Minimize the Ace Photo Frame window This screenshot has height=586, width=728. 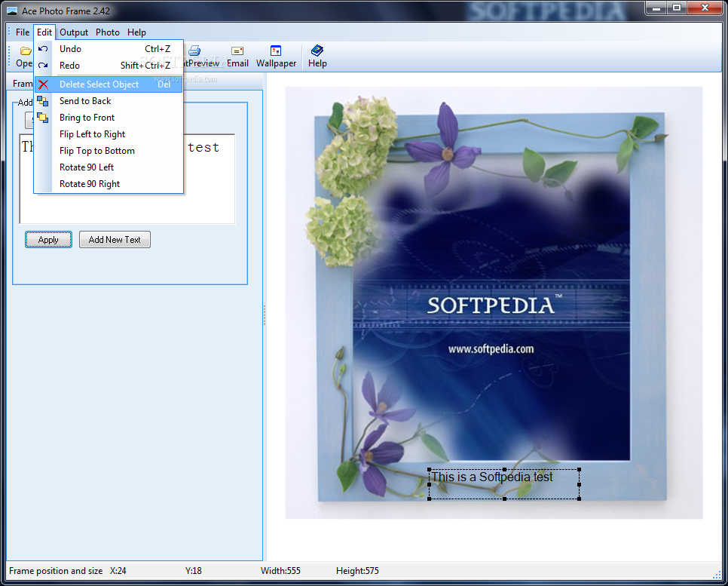656,8
